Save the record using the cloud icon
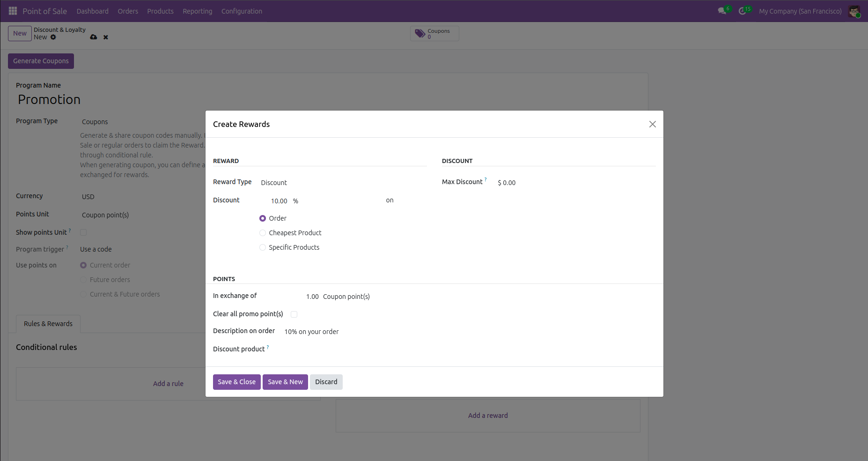The height and width of the screenshot is (461, 868). [94, 37]
